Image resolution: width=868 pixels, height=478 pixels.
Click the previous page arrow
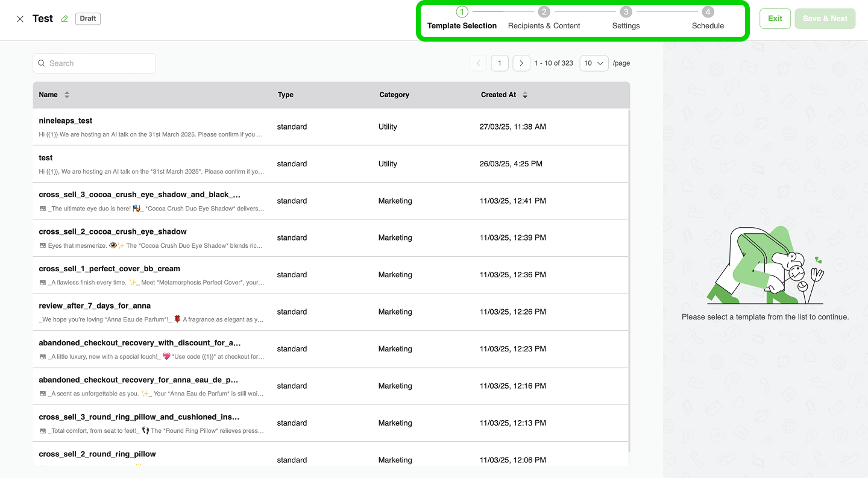coord(478,63)
